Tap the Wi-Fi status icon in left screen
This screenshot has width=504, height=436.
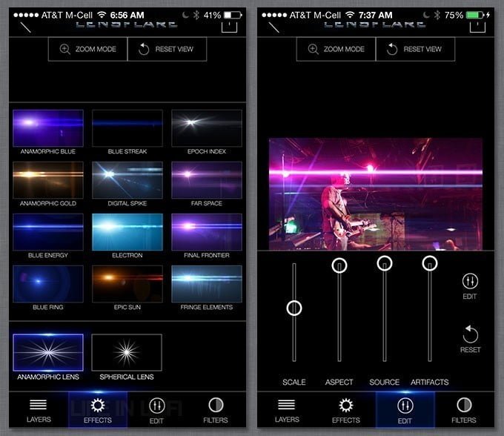click(102, 15)
